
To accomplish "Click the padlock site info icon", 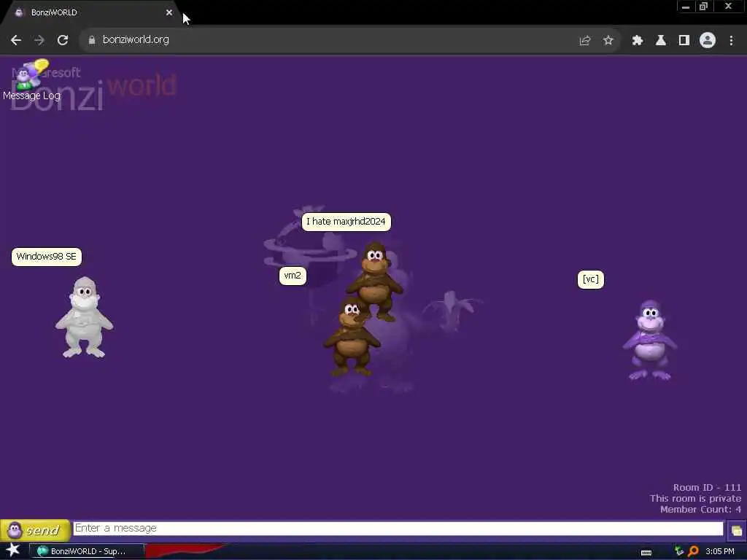I will point(92,40).
